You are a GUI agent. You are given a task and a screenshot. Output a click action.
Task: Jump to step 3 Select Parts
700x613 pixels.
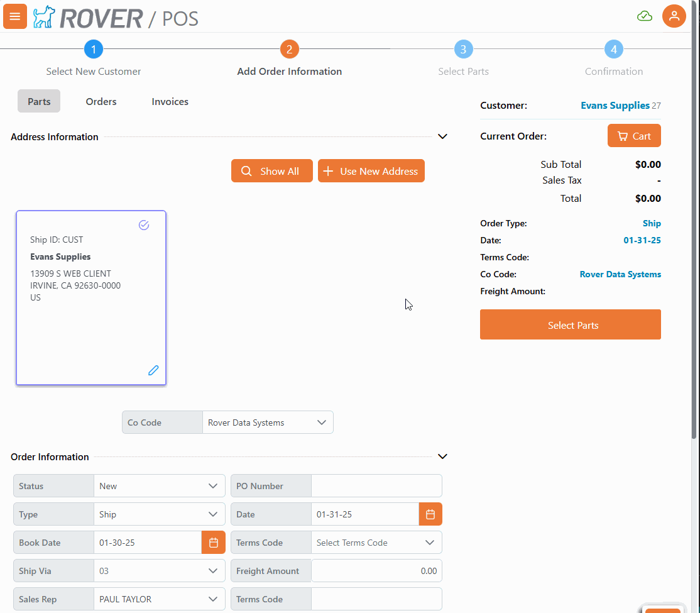pyautogui.click(x=463, y=49)
